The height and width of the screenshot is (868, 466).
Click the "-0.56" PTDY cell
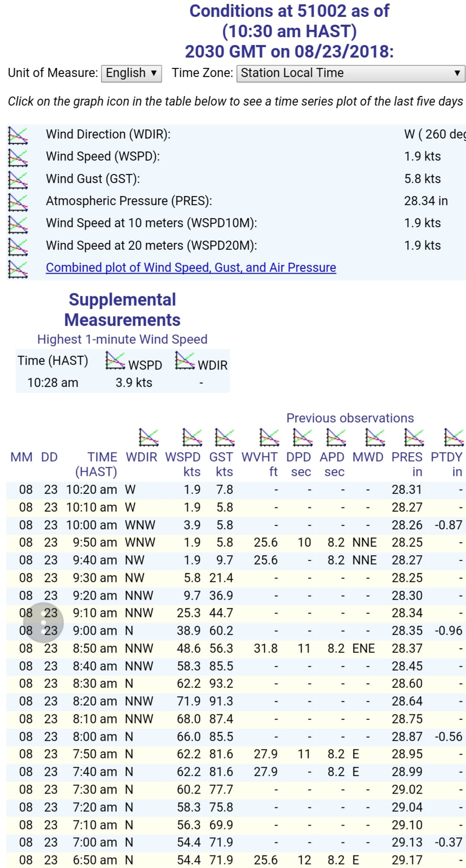(x=449, y=737)
